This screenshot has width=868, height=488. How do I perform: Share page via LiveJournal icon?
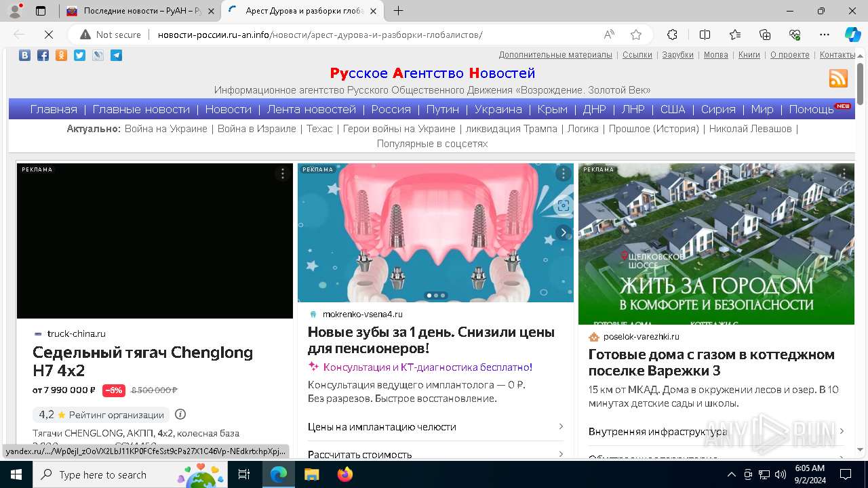[x=98, y=56]
